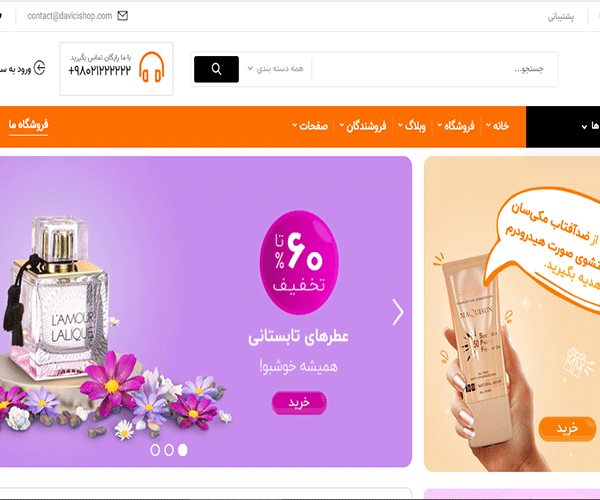Open the فروشندگان menu item
The width and height of the screenshot is (600, 500).
[363, 126]
